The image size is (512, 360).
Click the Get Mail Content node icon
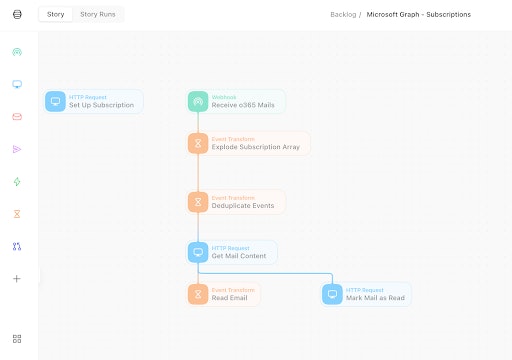[x=198, y=252]
